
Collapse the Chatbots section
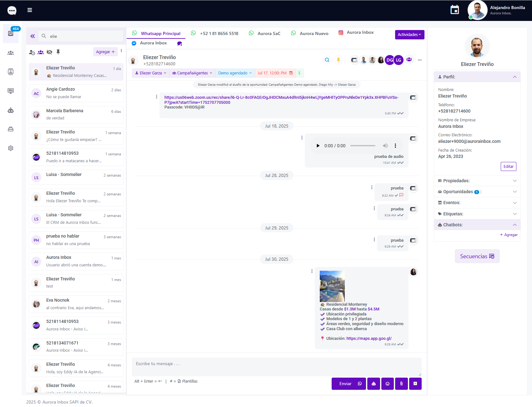[477, 225]
